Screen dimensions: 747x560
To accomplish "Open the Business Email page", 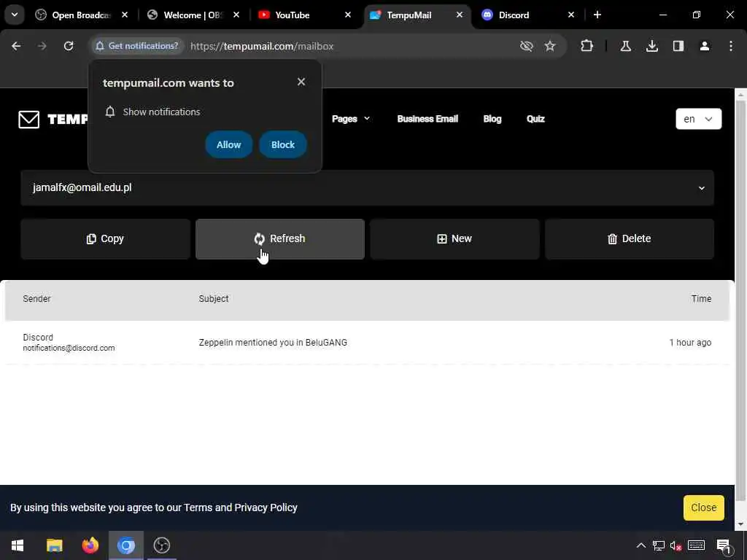I will tap(427, 119).
